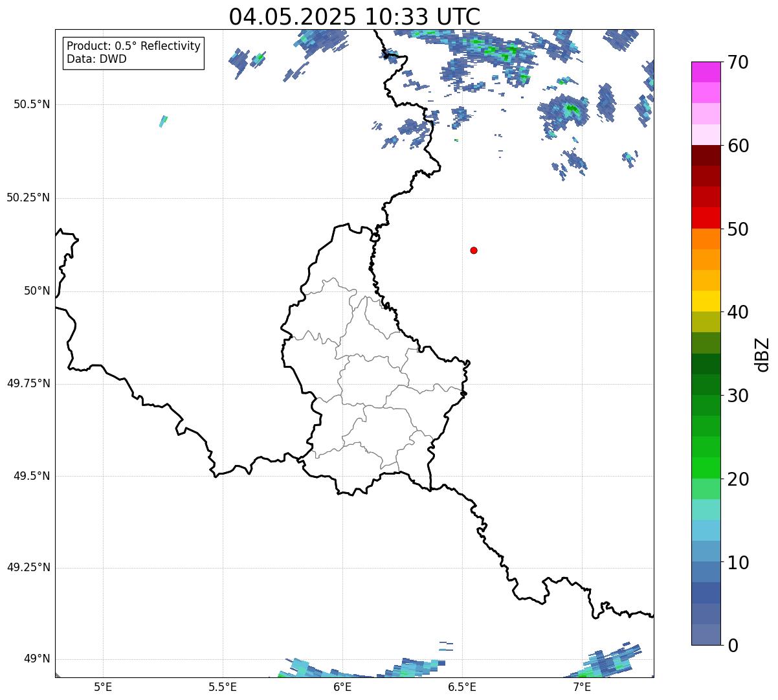Viewport: 778px width, 700px height.
Task: Click the latitude label "49.5°N"
Action: point(32,476)
